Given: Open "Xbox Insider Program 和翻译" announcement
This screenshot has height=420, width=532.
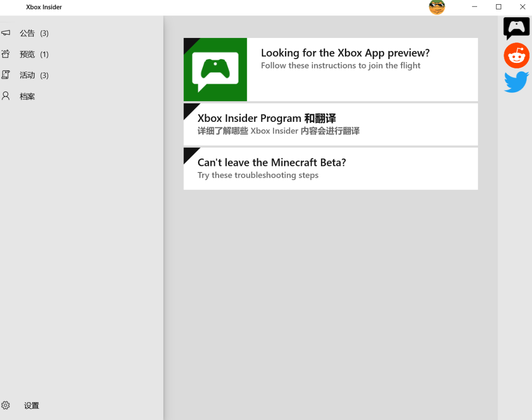Looking at the screenshot, I should (331, 124).
